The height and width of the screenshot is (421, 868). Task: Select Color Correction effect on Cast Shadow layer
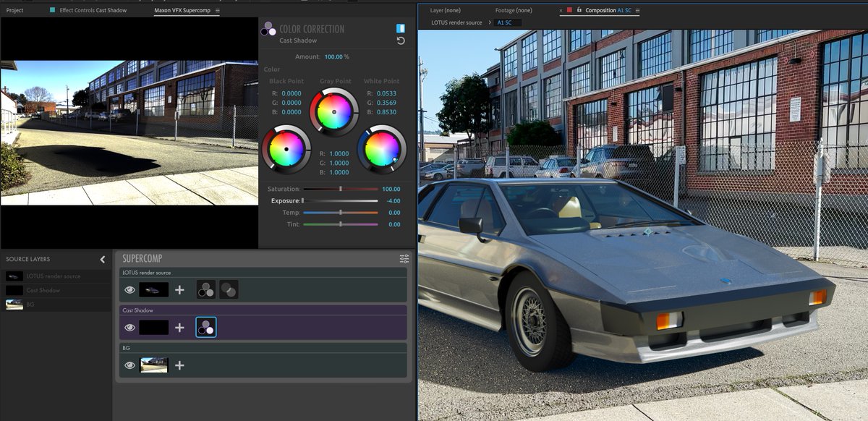206,327
